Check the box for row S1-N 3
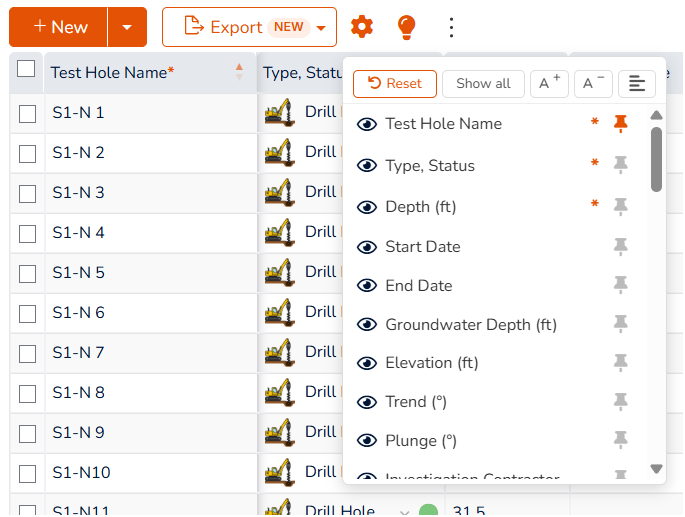Screen dimensions: 685x517 28,194
